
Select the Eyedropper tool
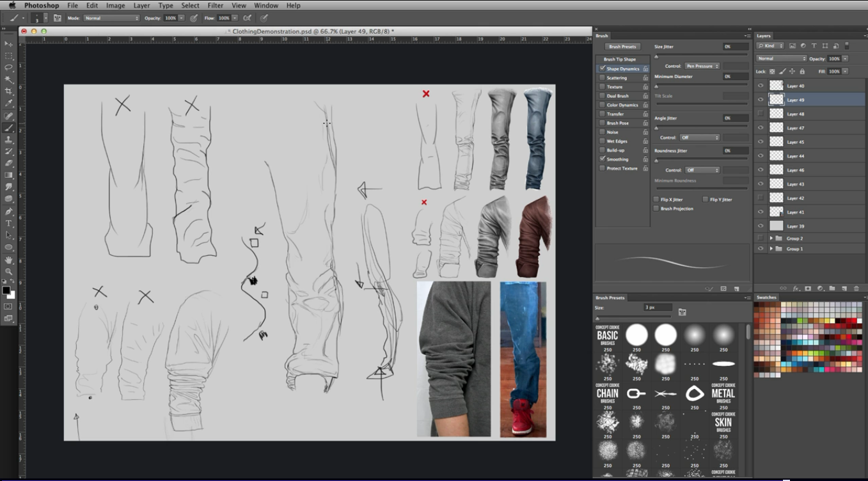coord(9,103)
